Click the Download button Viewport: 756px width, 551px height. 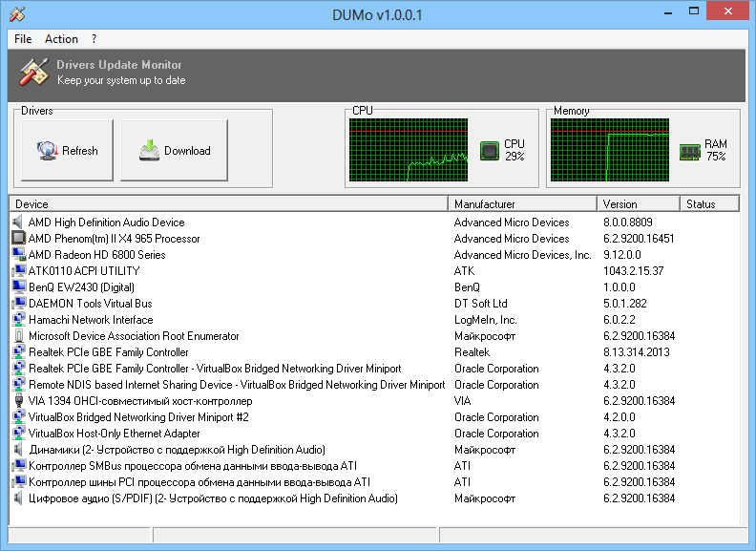(174, 151)
